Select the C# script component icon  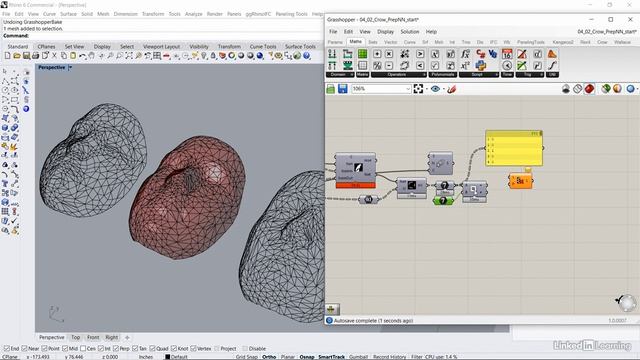pos(481,54)
